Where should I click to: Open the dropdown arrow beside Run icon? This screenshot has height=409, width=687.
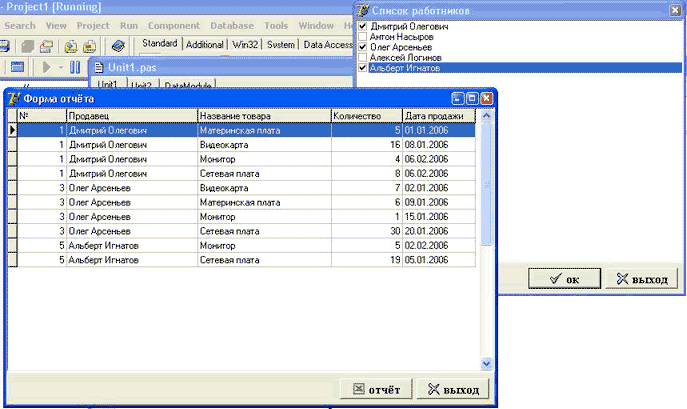coord(60,67)
